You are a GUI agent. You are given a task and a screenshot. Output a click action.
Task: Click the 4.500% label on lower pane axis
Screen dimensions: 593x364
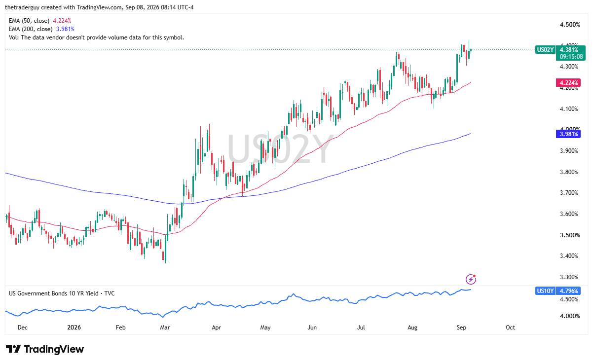click(x=569, y=299)
